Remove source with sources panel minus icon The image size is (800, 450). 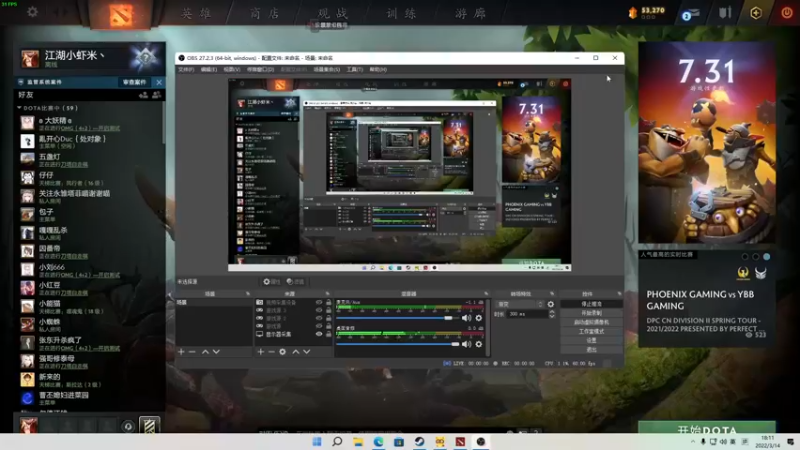tap(271, 352)
